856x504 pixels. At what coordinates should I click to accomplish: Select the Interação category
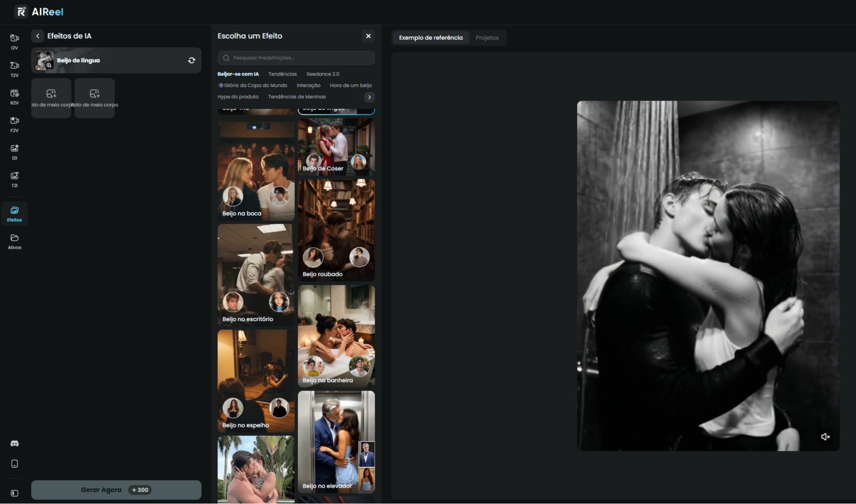click(308, 86)
